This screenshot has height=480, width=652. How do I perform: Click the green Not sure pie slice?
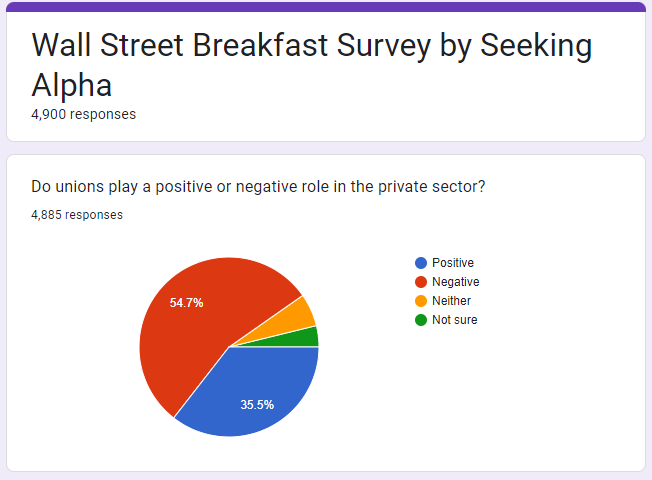pyautogui.click(x=306, y=338)
